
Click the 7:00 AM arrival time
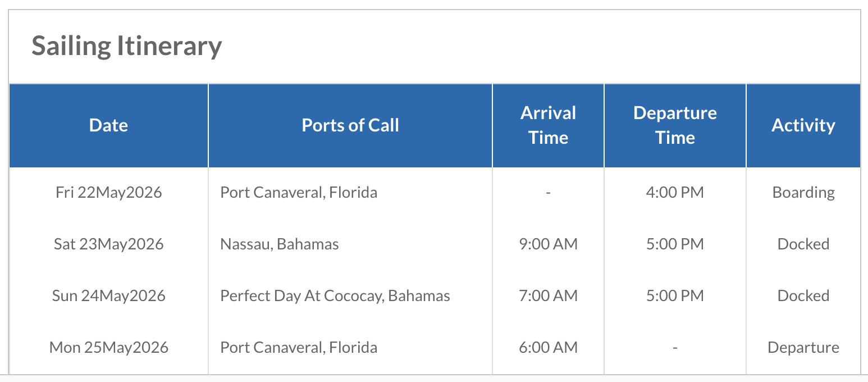[548, 296]
